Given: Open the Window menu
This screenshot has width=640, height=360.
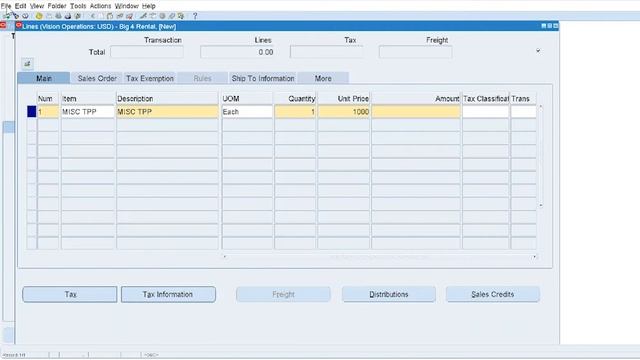Looking at the screenshot, I should [127, 6].
